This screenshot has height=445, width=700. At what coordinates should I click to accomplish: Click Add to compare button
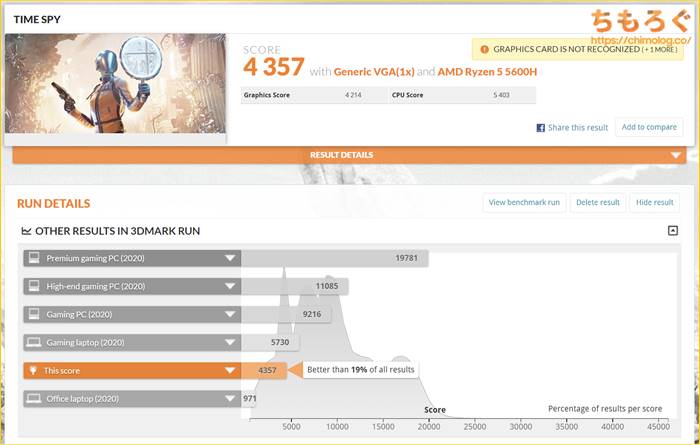pyautogui.click(x=649, y=127)
